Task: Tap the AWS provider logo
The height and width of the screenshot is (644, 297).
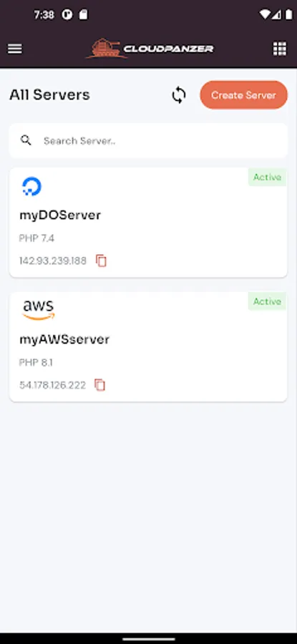Action: [38, 310]
